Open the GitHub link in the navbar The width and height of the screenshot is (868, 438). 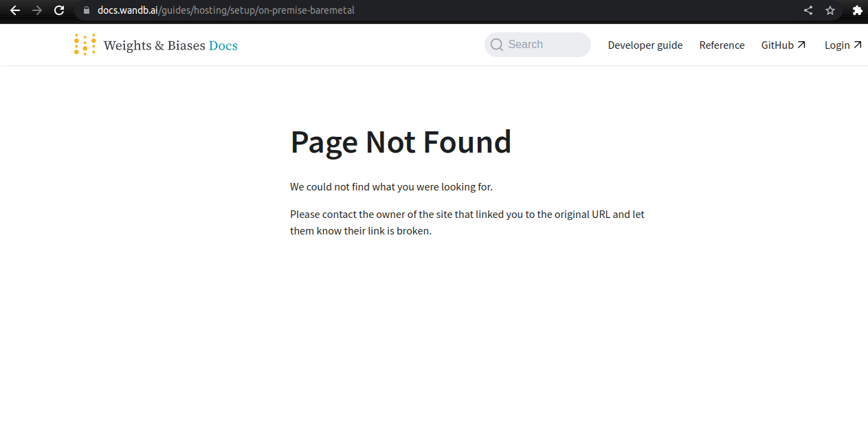click(x=779, y=45)
